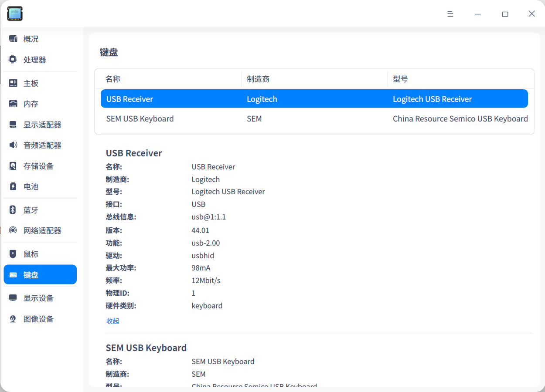Open the mouse (鼠标) icon
The image size is (545, 392).
(13, 254)
